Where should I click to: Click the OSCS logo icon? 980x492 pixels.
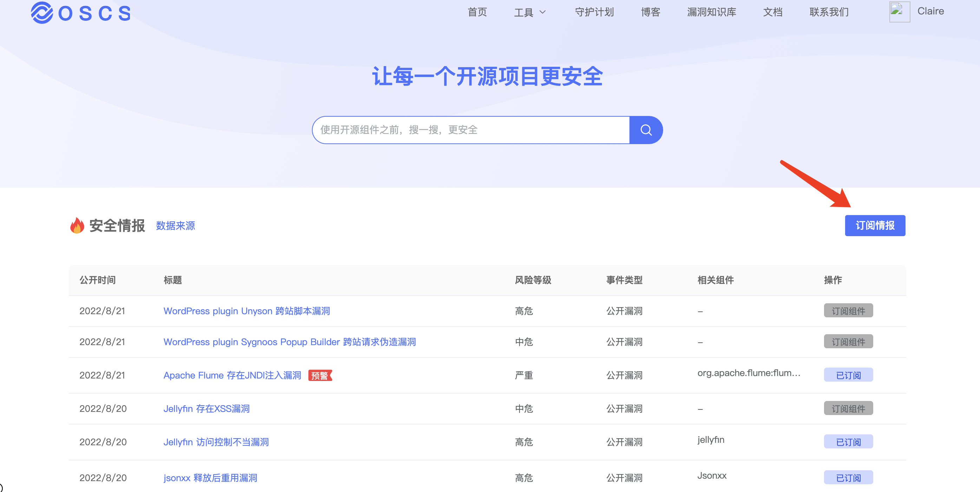coord(41,13)
